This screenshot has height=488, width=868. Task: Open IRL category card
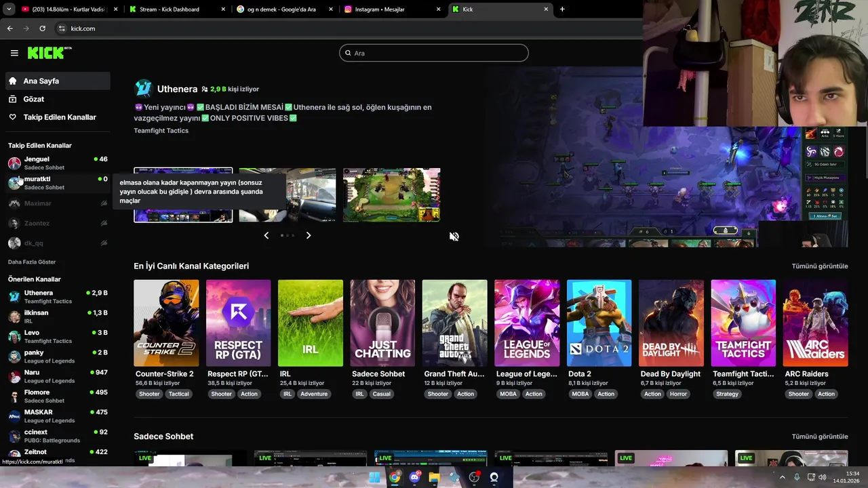[311, 323]
